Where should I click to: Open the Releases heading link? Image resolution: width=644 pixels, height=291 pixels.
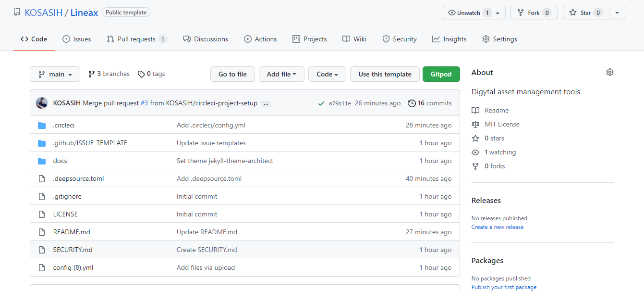(x=486, y=200)
